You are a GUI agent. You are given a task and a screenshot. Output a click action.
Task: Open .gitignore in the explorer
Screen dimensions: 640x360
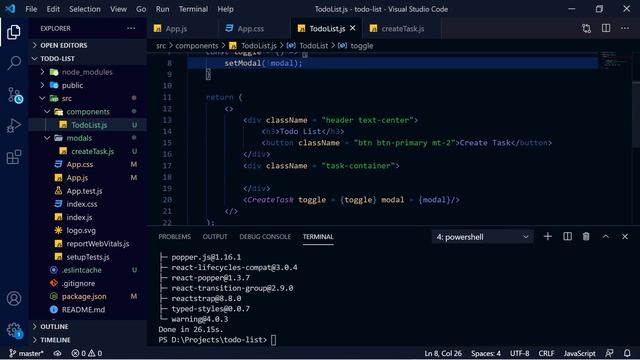click(x=78, y=283)
